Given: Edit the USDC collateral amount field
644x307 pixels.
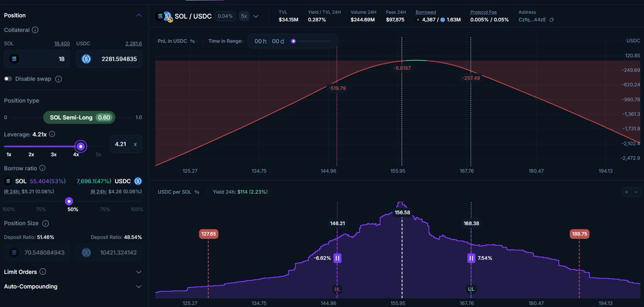Looking at the screenshot, I should (109, 59).
